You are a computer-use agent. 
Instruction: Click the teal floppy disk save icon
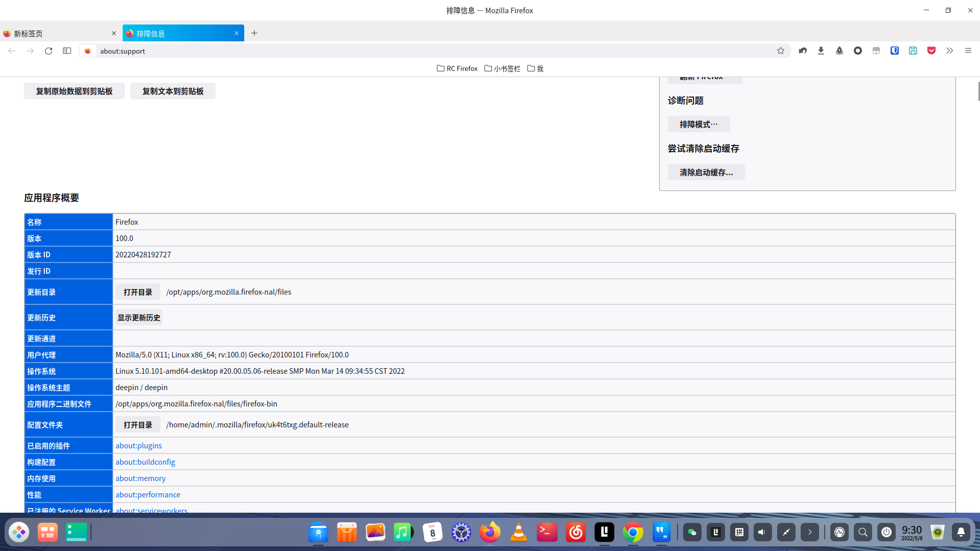click(913, 51)
